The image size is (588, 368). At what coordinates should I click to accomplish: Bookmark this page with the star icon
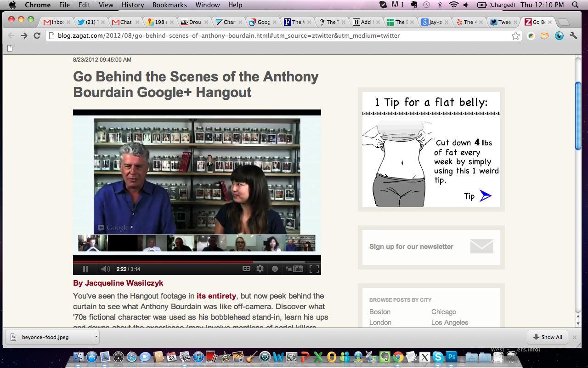click(x=515, y=36)
